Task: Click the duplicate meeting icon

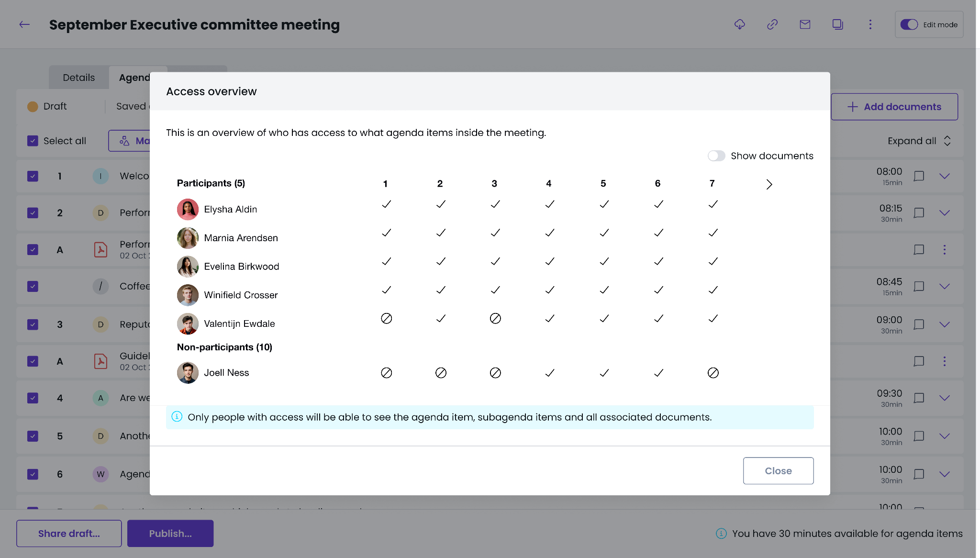Action: coord(837,24)
